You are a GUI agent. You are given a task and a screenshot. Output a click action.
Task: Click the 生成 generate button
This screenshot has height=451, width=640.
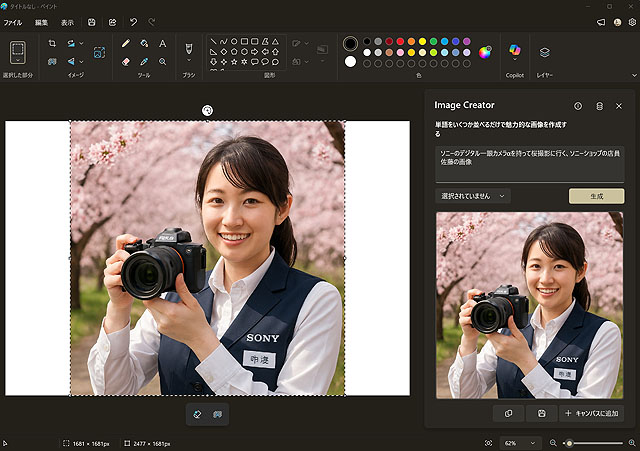point(596,196)
